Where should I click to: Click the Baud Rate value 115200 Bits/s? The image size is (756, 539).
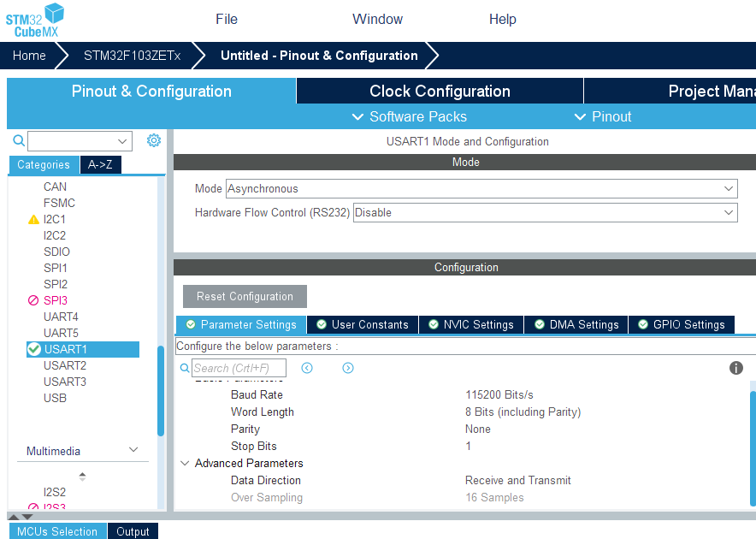pyautogui.click(x=499, y=394)
